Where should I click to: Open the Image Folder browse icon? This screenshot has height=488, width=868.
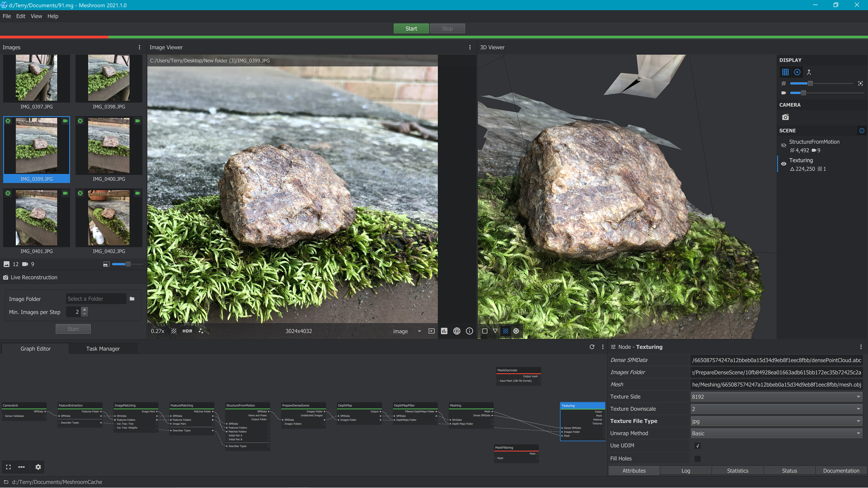(132, 299)
